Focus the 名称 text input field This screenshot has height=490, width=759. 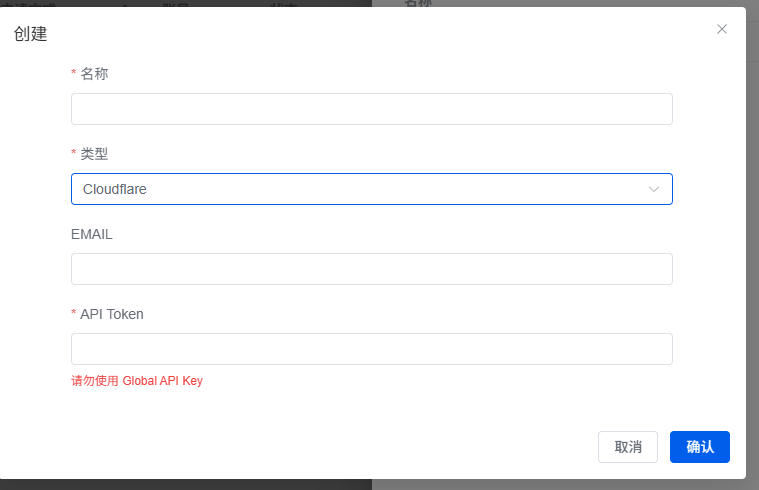[x=372, y=109]
